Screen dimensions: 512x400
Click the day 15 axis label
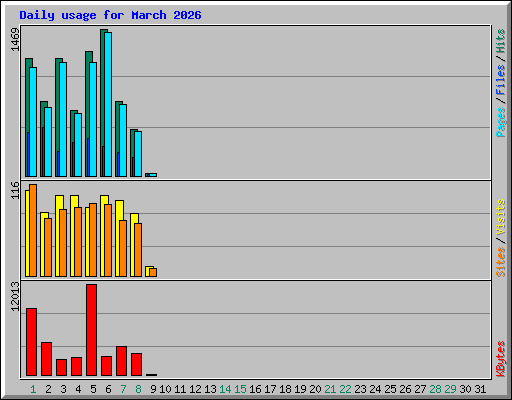point(240,389)
